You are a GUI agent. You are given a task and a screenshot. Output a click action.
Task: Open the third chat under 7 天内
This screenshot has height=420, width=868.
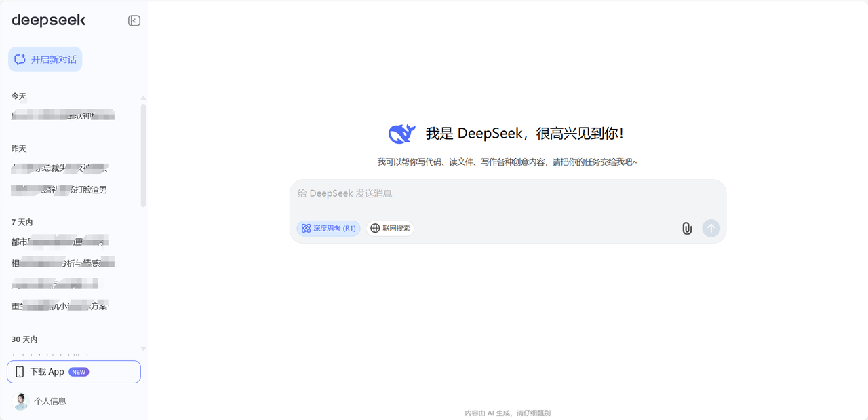56,284
